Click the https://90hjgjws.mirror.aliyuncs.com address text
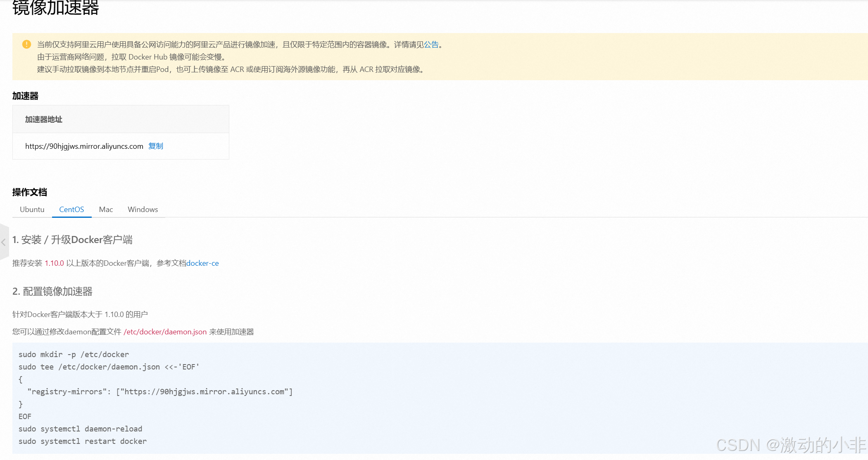Viewport: 868px width, 460px height. [x=84, y=146]
